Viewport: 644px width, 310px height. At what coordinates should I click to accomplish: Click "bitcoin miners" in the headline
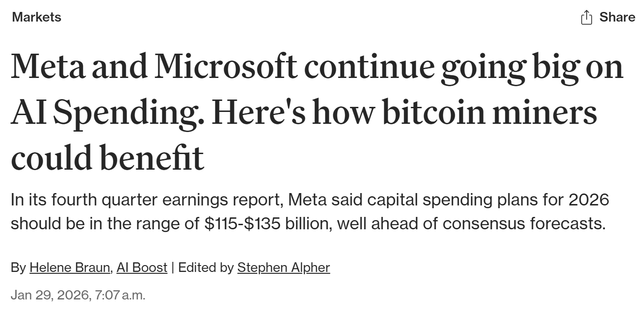click(489, 113)
